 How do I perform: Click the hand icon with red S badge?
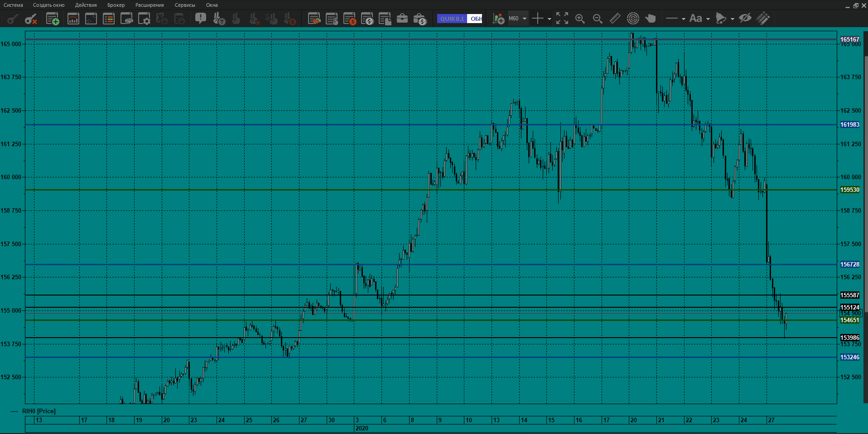289,19
